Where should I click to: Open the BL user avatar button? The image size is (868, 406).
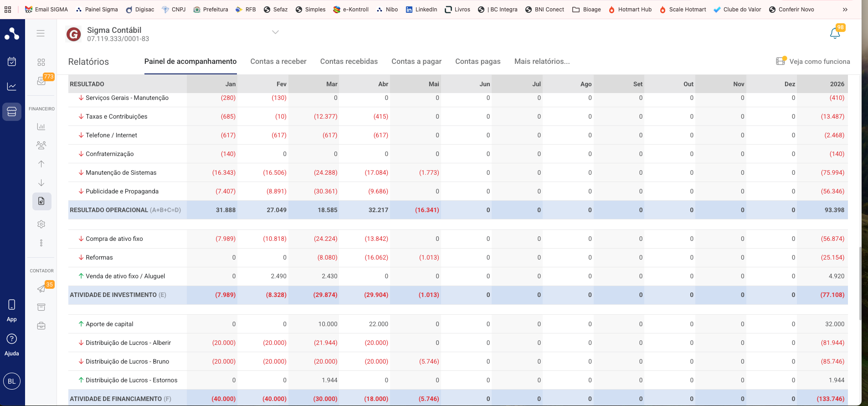point(12,381)
